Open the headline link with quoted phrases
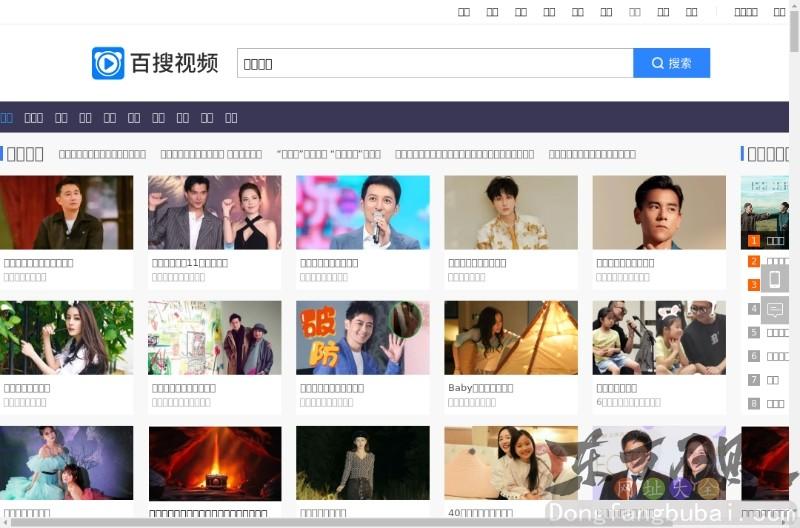800x528 pixels. click(328, 154)
